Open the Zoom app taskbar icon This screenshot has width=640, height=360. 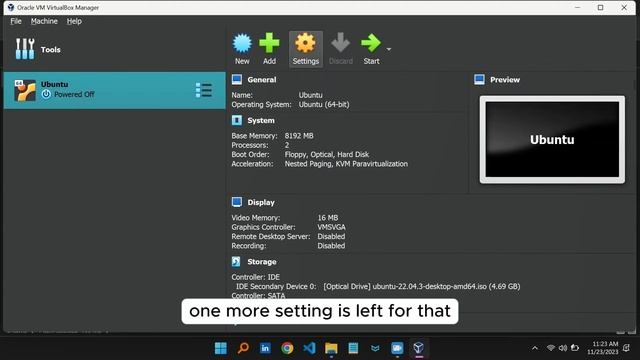[397, 348]
